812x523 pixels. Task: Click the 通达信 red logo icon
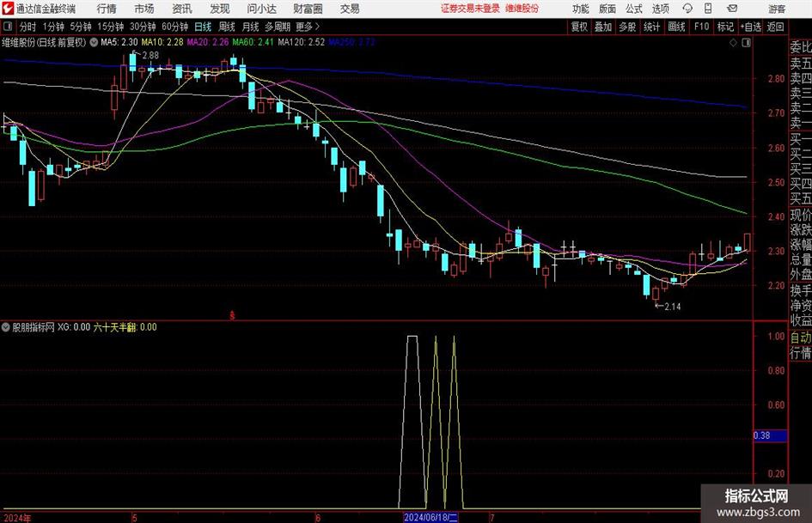click(x=8, y=9)
